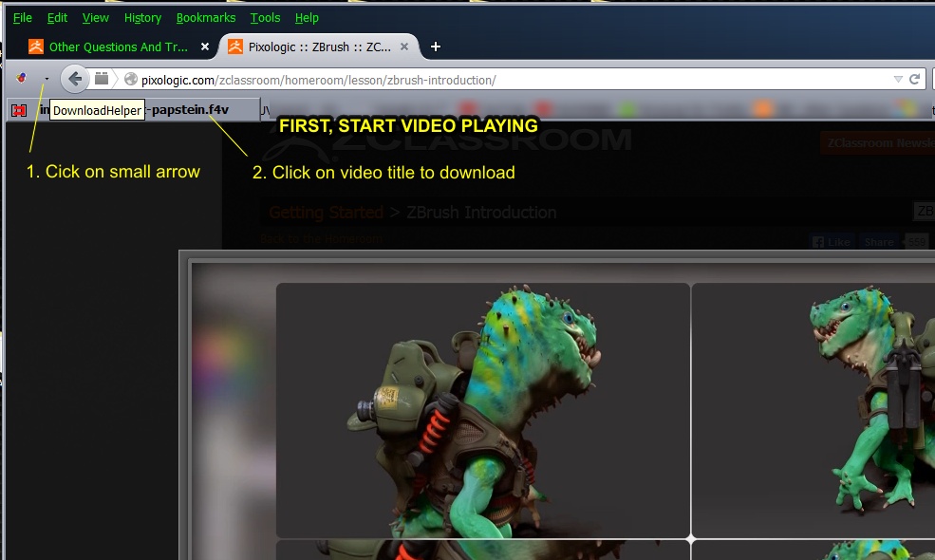Click the Facebook Like button

tap(832, 241)
